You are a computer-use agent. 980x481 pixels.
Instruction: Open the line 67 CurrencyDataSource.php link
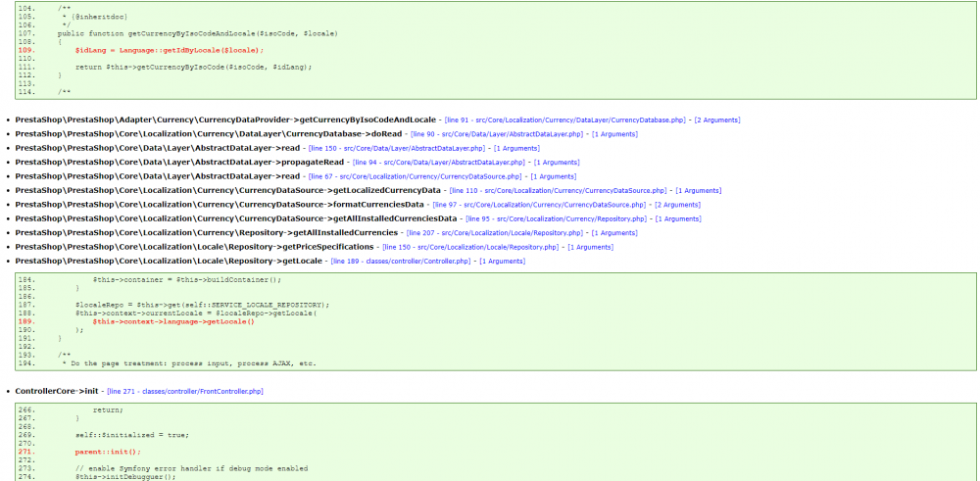point(415,176)
